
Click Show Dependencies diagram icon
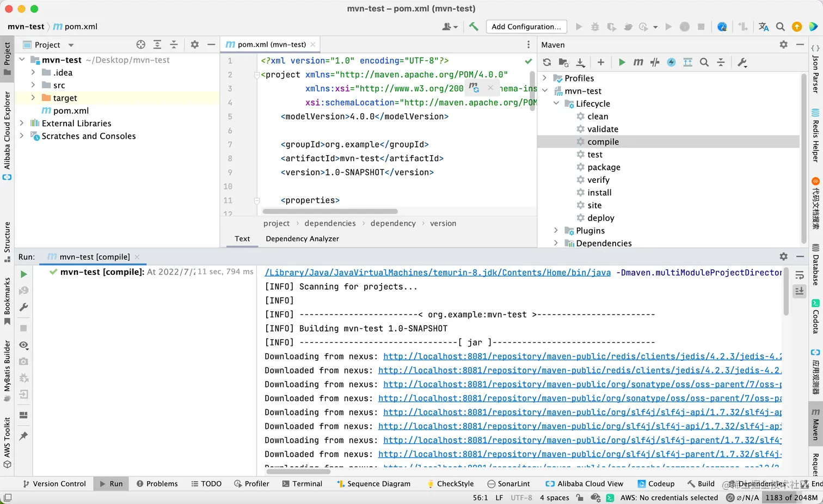point(687,63)
